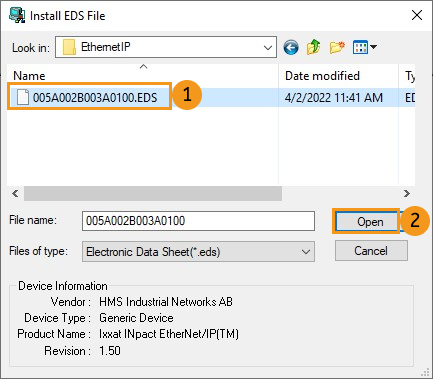Expand the Look in folder dropdown
This screenshot has width=433, height=379.
coord(268,47)
